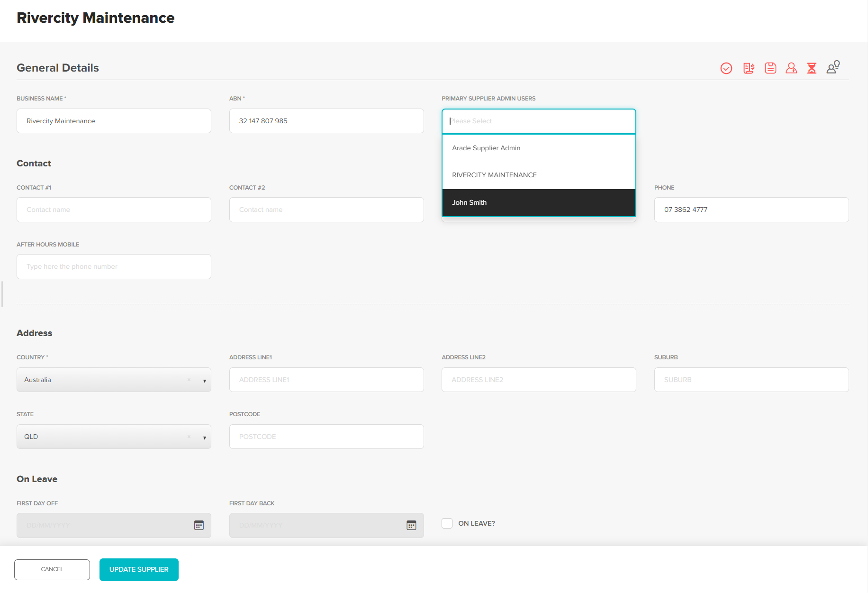Click the First Day Off date field

[x=114, y=525]
